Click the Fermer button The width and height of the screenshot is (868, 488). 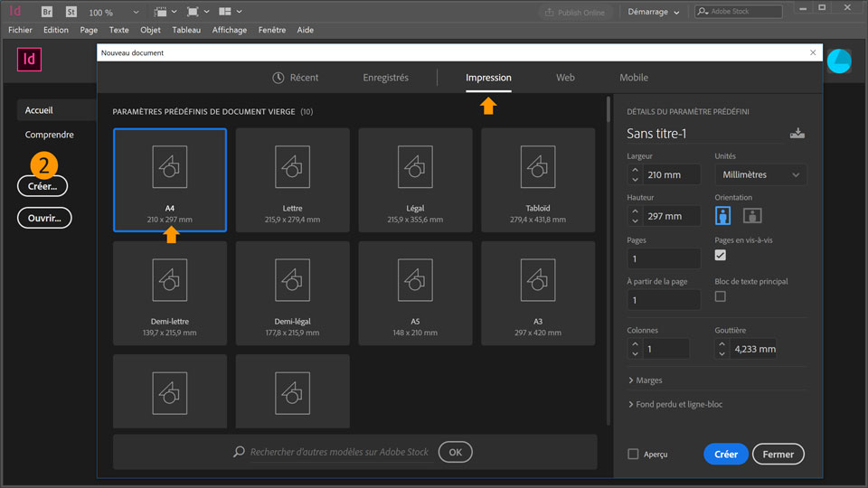coord(778,455)
